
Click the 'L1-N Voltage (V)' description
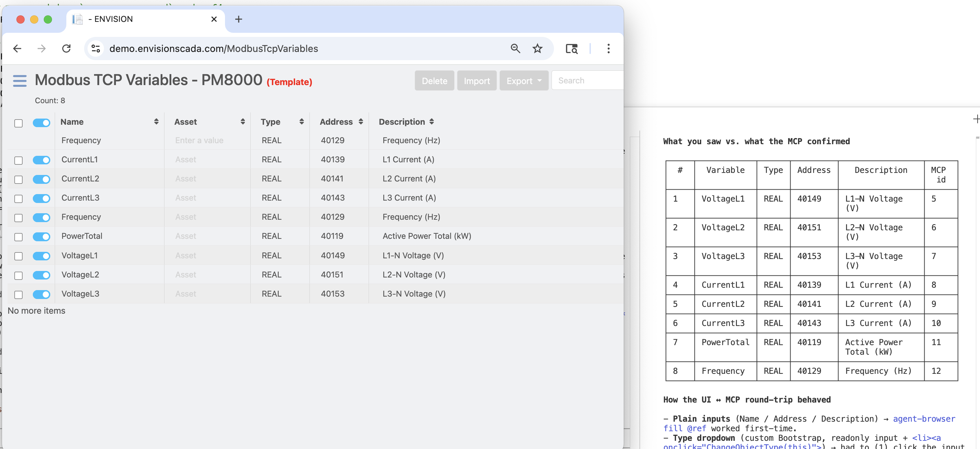pos(413,256)
